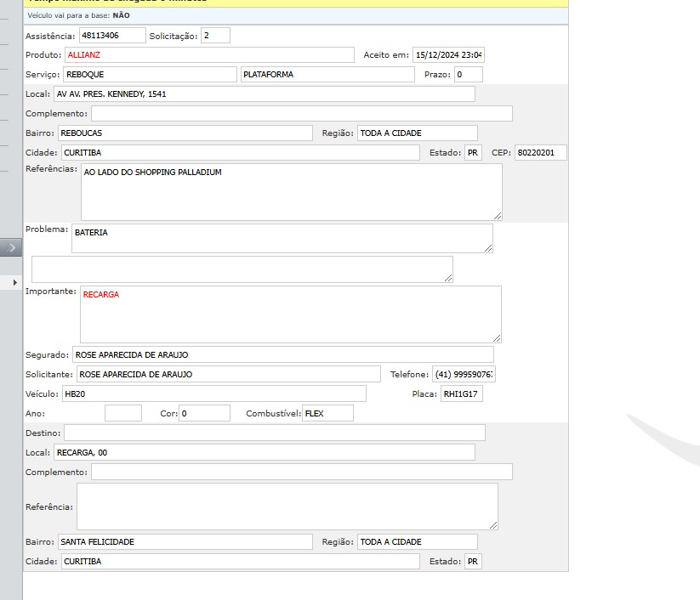Viewport: 700px width, 600px height.
Task: Expand the collapsed sidebar with the chevron button
Action: pyautogui.click(x=11, y=247)
